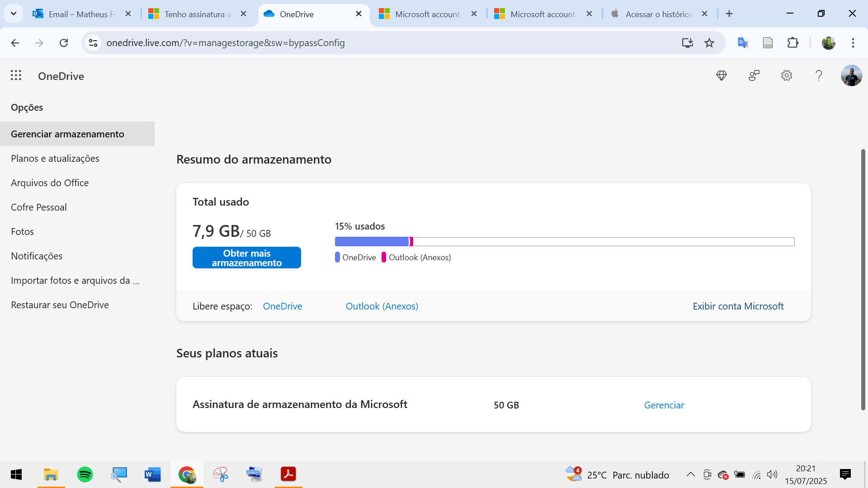Open Fotos options in sidebar

coord(23,232)
